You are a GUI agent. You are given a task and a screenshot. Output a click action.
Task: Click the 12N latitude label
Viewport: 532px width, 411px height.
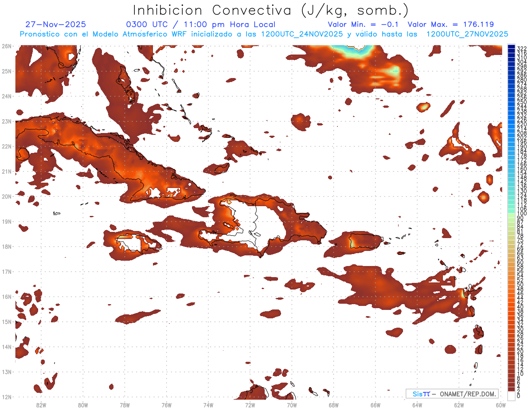(x=7, y=397)
